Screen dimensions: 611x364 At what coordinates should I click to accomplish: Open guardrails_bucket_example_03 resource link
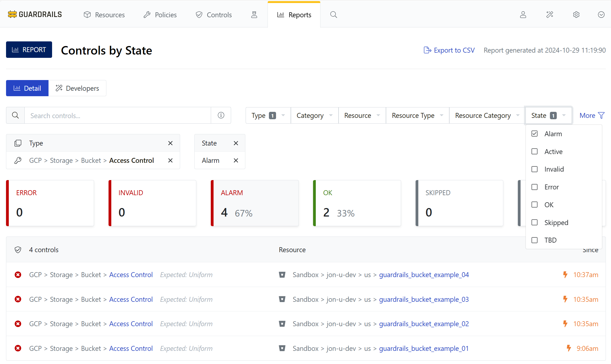point(424,299)
